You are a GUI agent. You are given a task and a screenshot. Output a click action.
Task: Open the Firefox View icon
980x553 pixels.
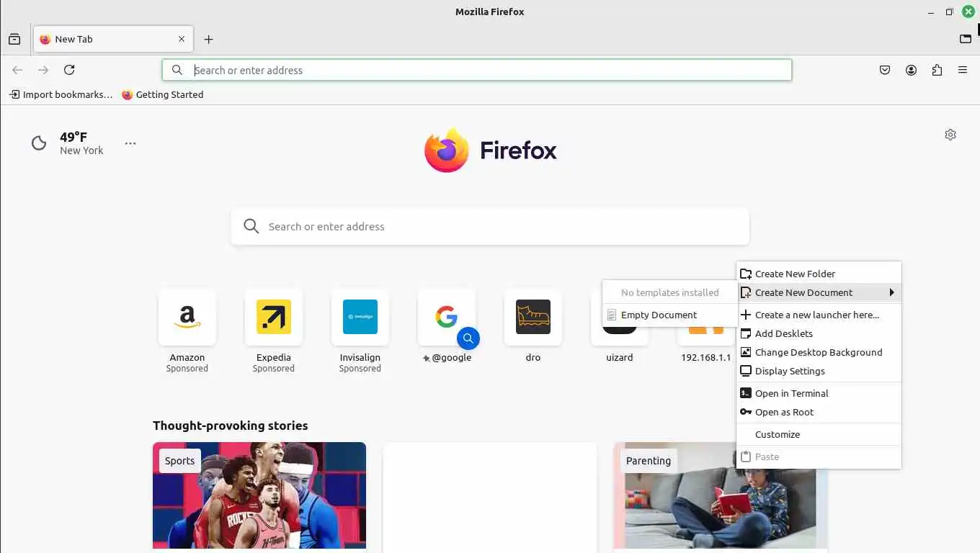click(14, 40)
